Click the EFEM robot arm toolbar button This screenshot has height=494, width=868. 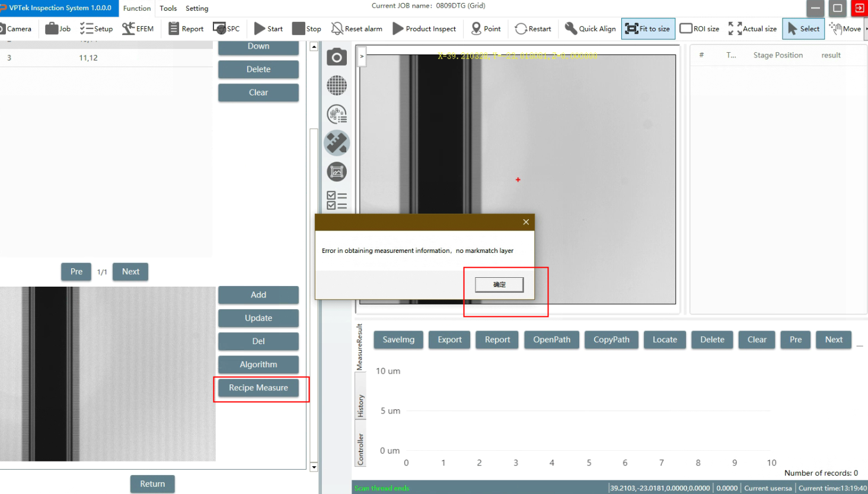coord(138,28)
